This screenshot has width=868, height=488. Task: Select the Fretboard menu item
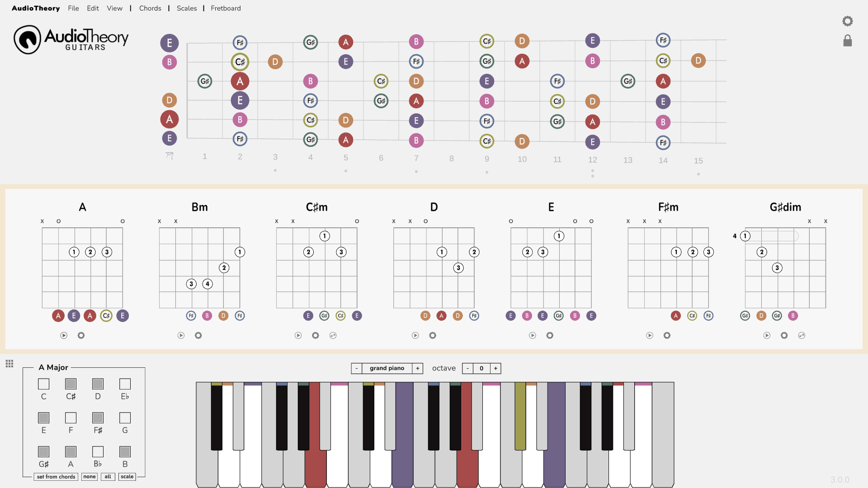coord(225,8)
